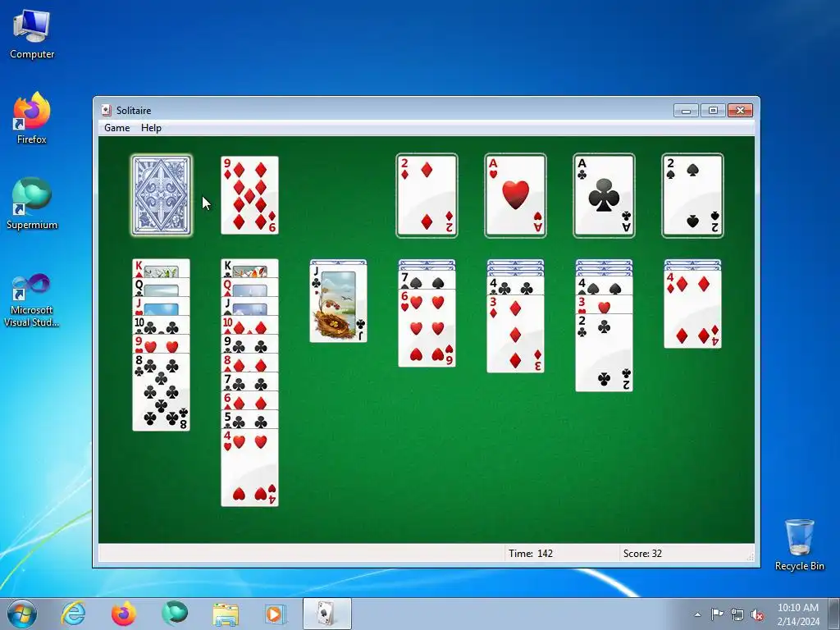840x630 pixels.
Task: Select the 2 of clubs tableau card
Action: [604, 353]
